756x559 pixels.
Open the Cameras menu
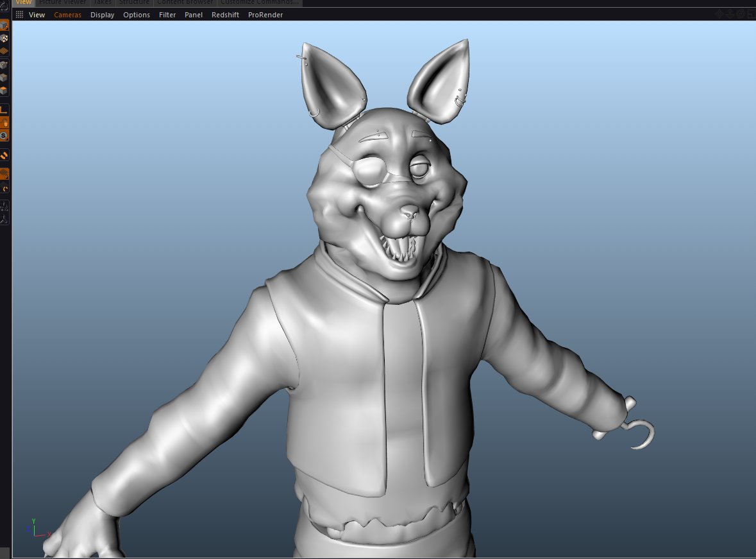point(67,15)
